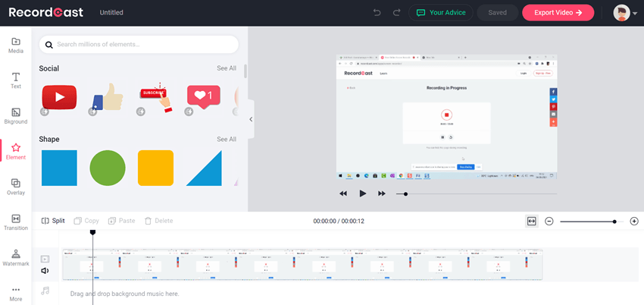Fast forward the video preview
The width and height of the screenshot is (644, 305).
(x=382, y=193)
